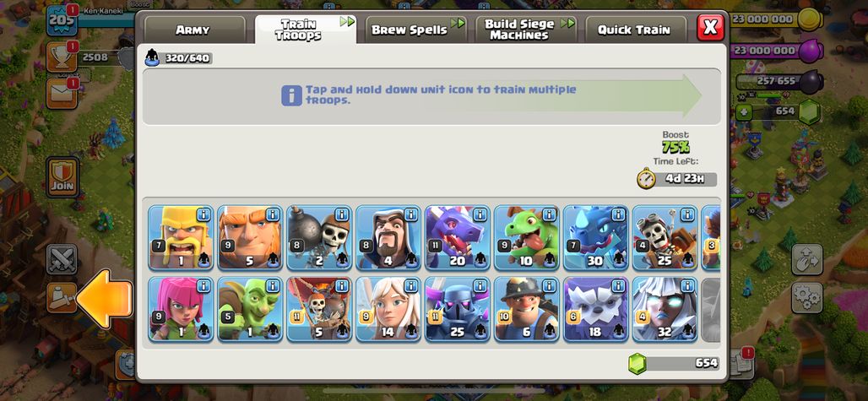Open the Quick Train tab
Viewport: 868px width, 401px height.
pyautogui.click(x=634, y=30)
